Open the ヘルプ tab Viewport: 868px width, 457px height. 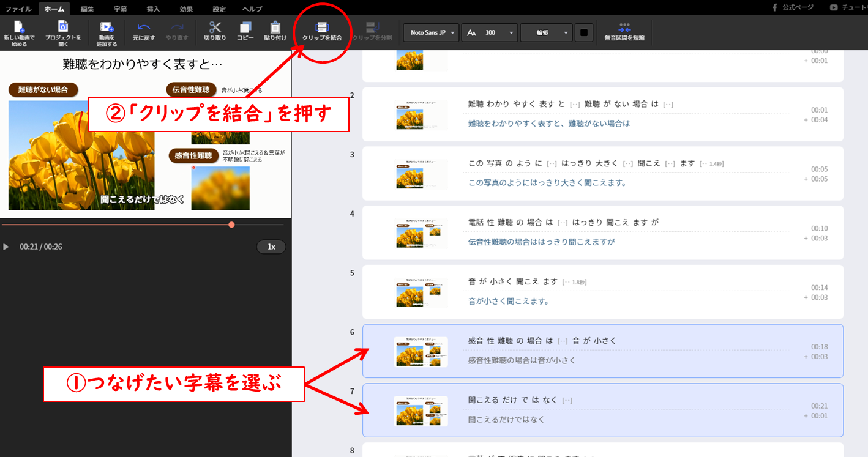coord(252,9)
